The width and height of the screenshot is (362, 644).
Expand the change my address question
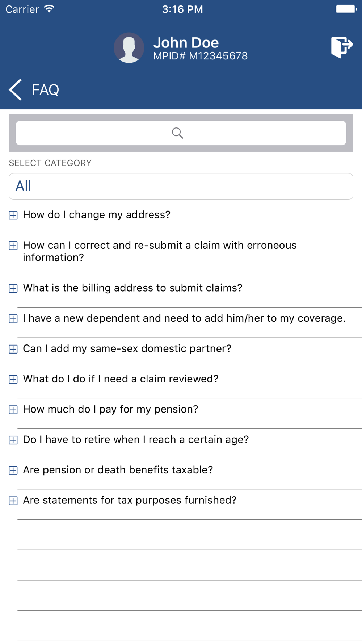tap(13, 215)
